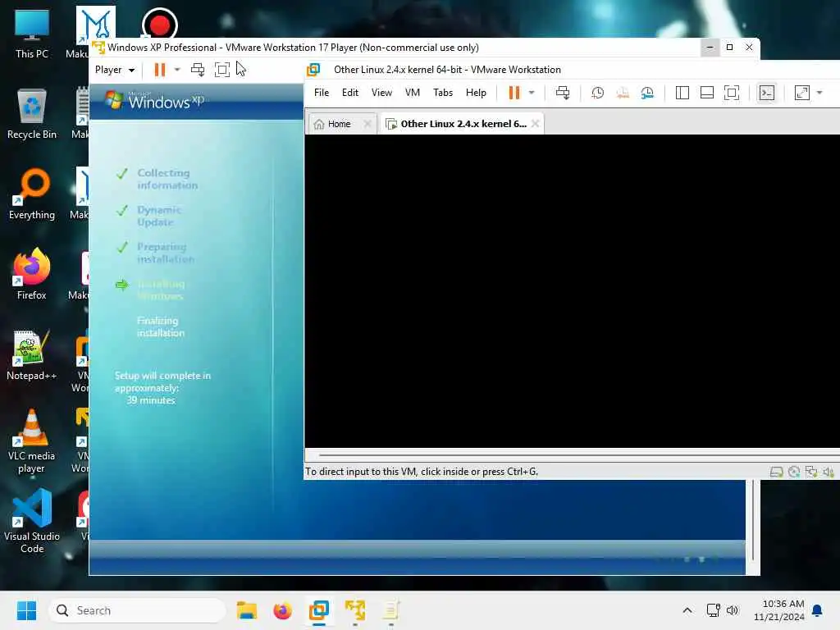Open the Help menu in VMware Workstation
This screenshot has width=840, height=630.
coord(476,93)
